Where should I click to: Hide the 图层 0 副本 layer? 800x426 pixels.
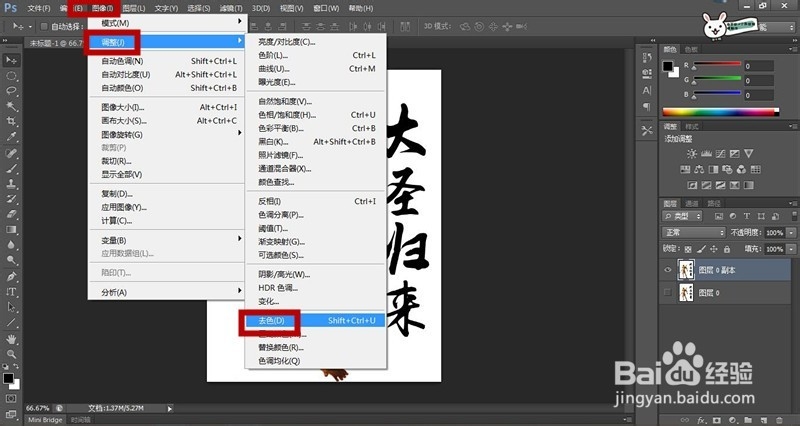click(x=667, y=270)
